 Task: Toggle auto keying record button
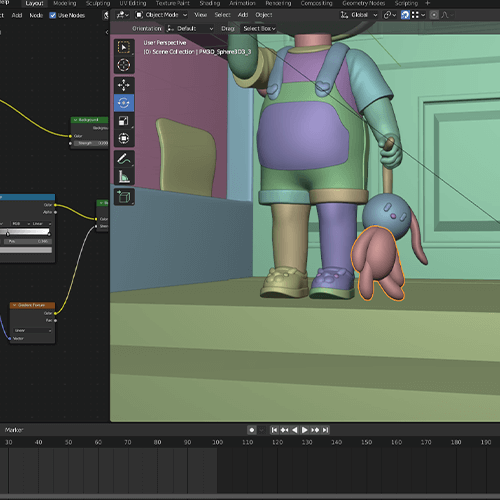[x=252, y=430]
